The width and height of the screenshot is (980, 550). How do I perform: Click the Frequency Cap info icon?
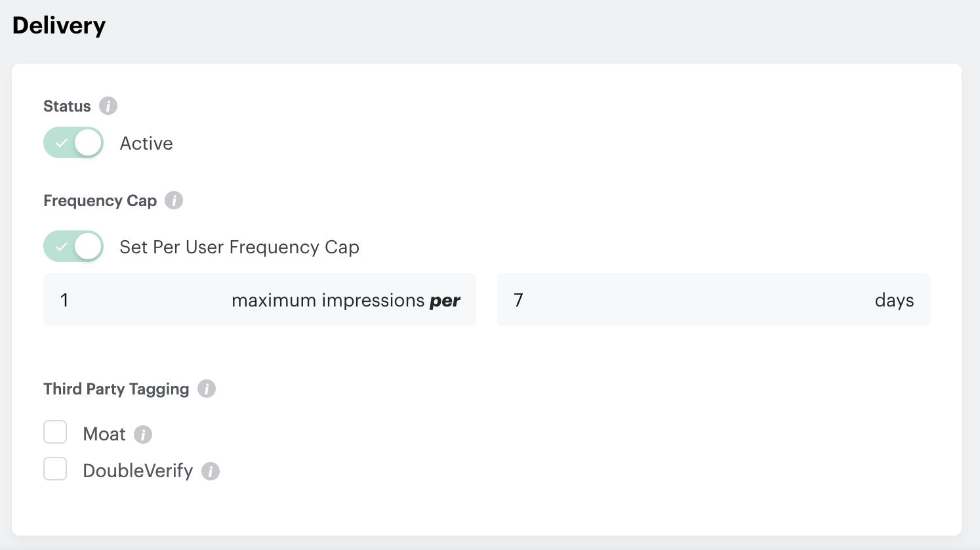[174, 200]
